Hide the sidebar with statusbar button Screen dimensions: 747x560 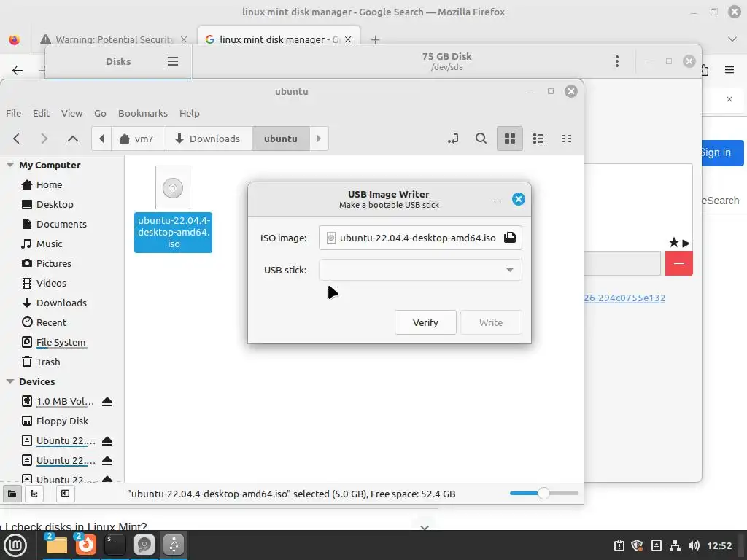(x=65, y=494)
